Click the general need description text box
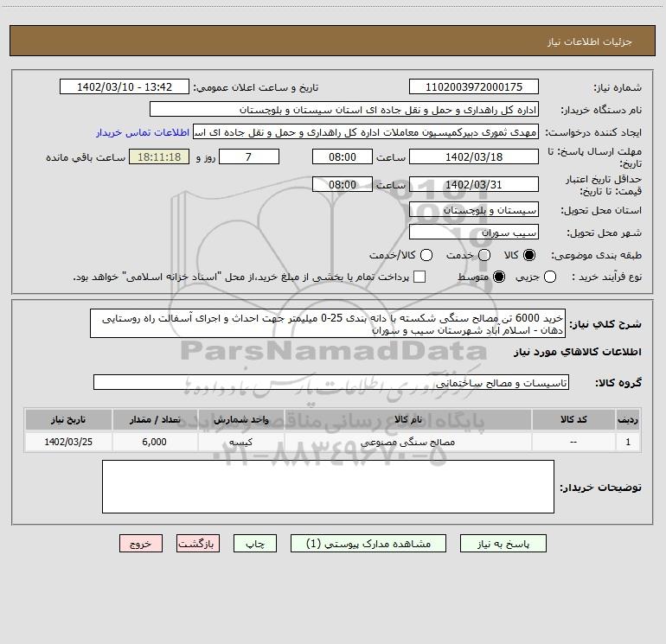 click(328, 323)
